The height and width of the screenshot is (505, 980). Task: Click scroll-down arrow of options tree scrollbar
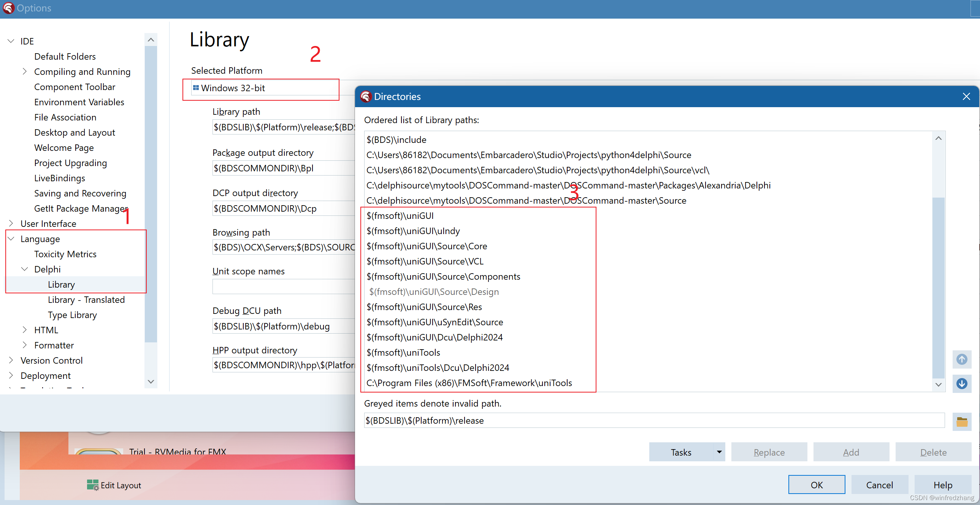click(151, 382)
